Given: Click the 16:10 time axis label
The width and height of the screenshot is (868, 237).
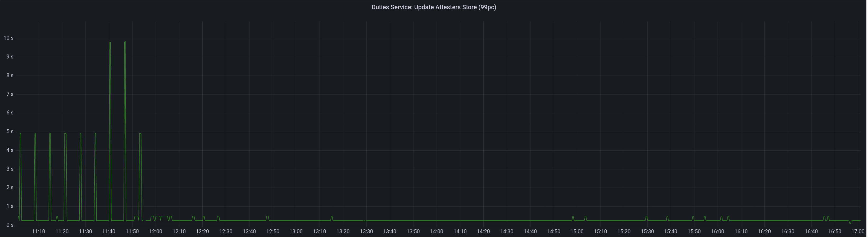Looking at the screenshot, I should [741, 232].
